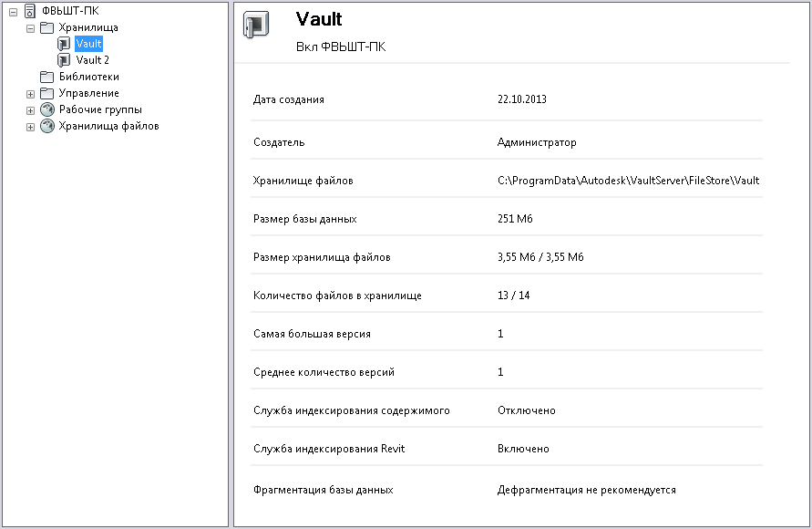
Task: Select the Vault 2 label in the tree
Action: click(x=93, y=60)
